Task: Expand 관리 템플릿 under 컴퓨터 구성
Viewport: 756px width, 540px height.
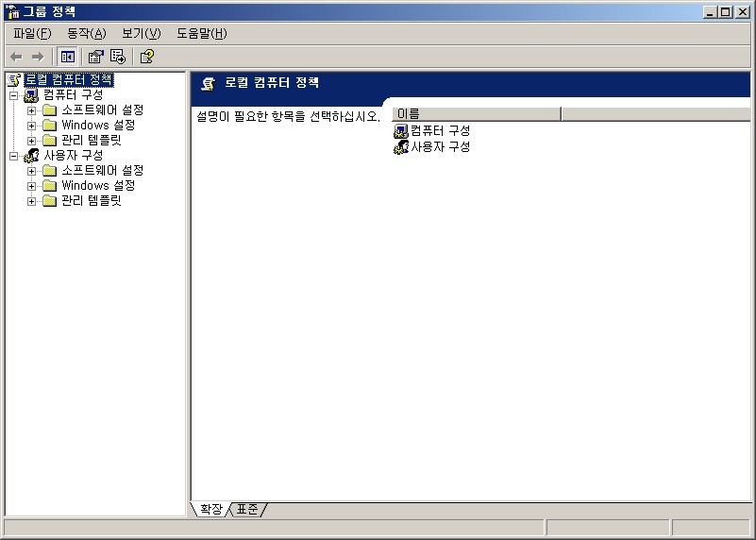Action: [x=31, y=141]
